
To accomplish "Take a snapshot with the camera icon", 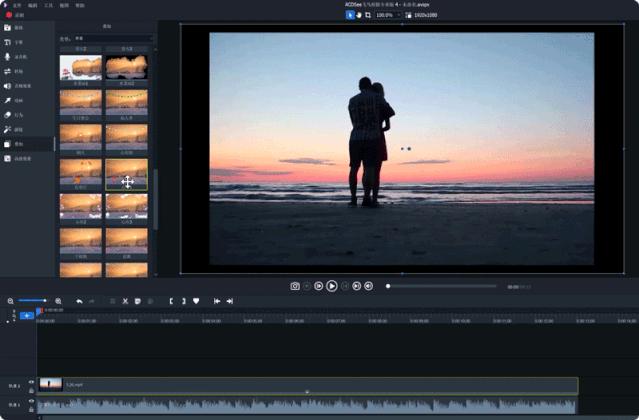I will (x=295, y=286).
